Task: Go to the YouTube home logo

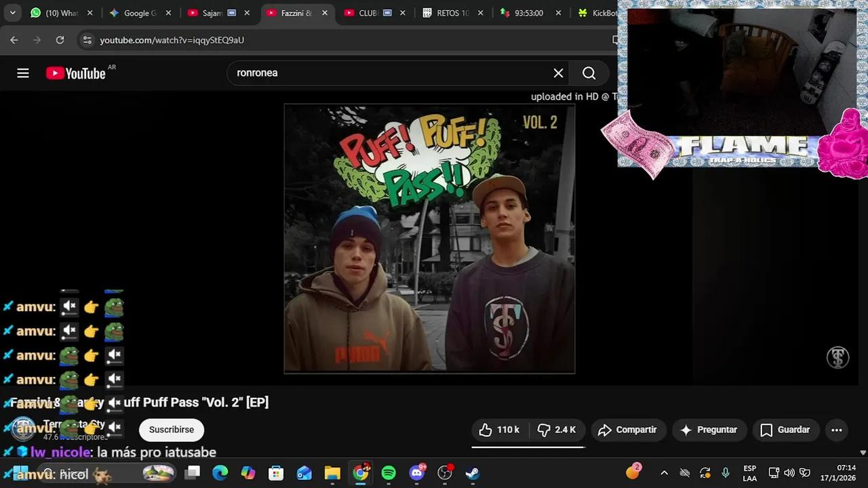Action: tap(75, 73)
